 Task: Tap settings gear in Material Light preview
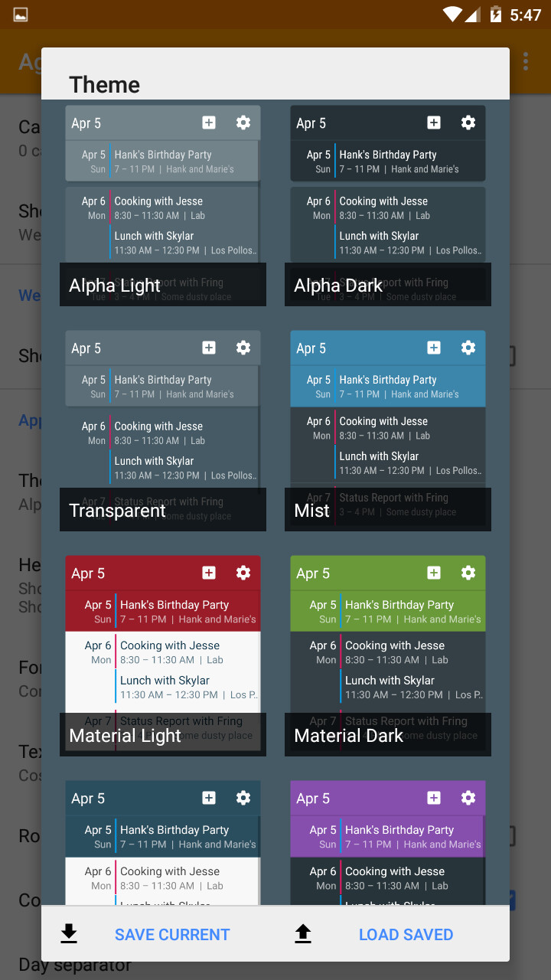pyautogui.click(x=243, y=573)
